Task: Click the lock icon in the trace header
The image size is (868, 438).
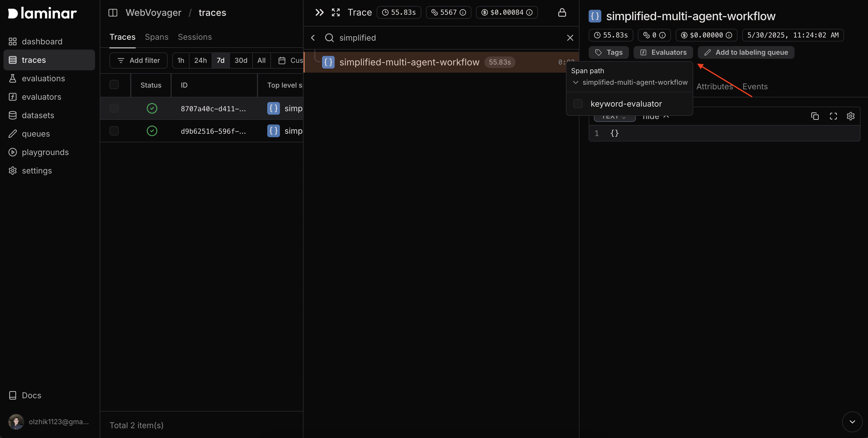Action: [x=562, y=12]
